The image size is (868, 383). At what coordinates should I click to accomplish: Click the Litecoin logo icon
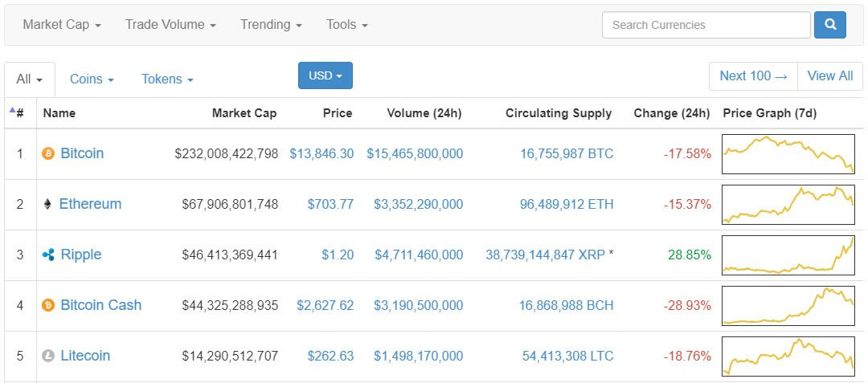point(49,356)
